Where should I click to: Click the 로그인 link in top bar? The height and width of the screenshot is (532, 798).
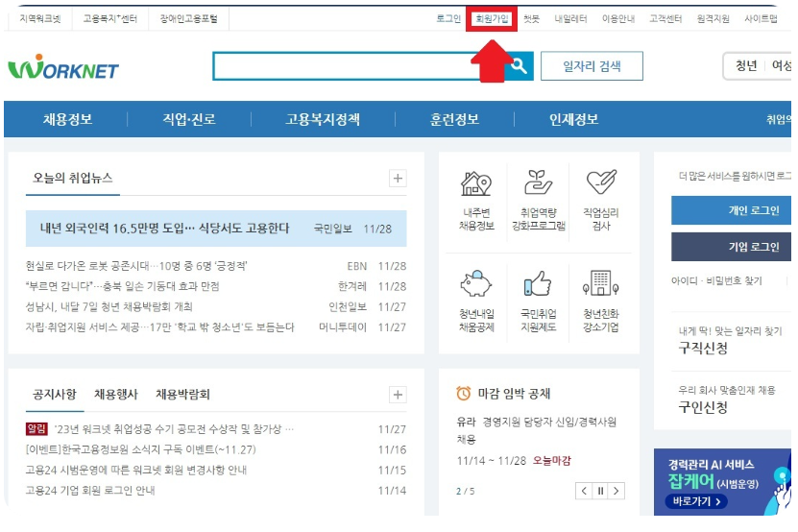tap(448, 19)
